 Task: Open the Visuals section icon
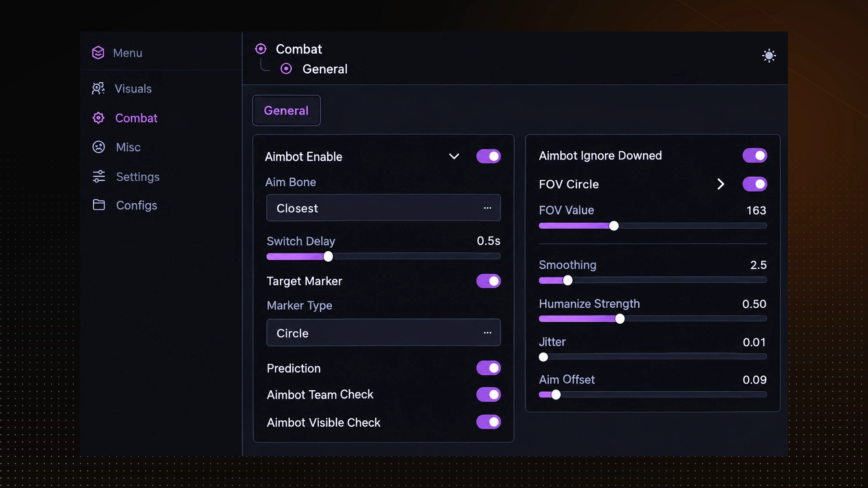(98, 88)
